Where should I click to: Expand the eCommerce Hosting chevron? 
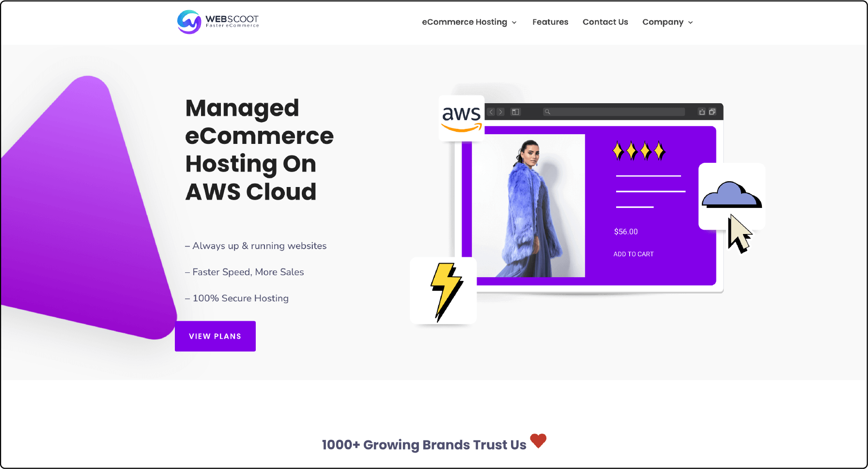pos(514,23)
